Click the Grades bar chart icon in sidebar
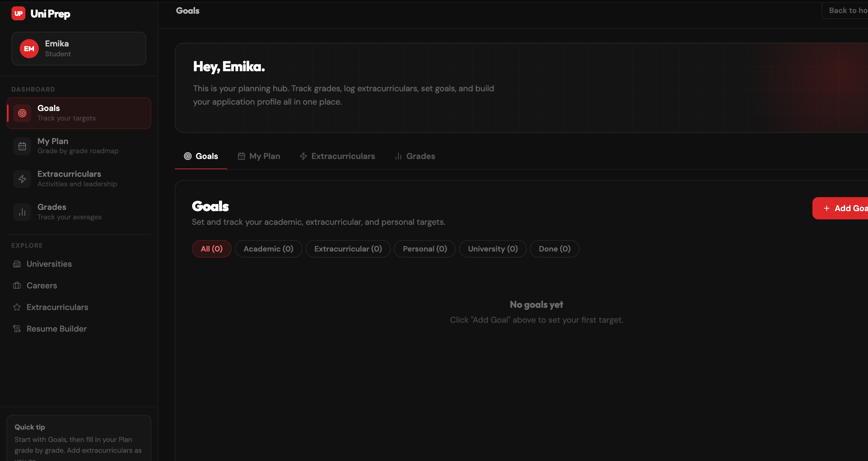Viewport: 868px width, 461px height. pyautogui.click(x=22, y=212)
